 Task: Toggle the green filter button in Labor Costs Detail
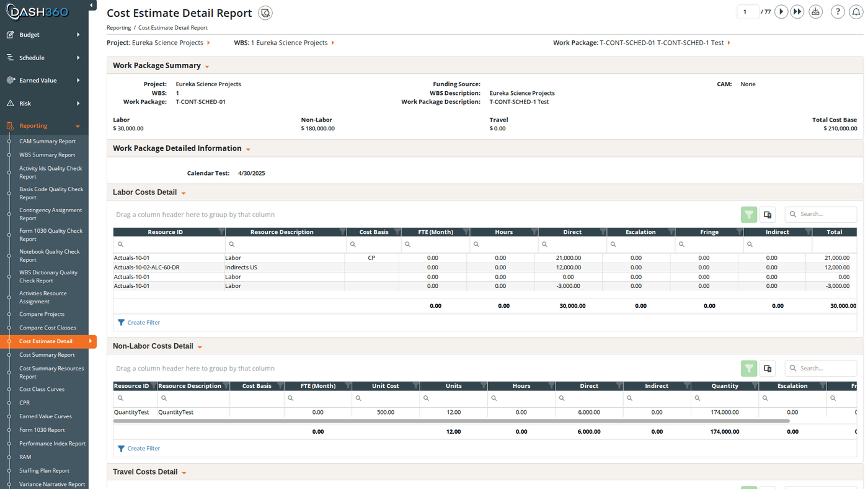tap(749, 215)
